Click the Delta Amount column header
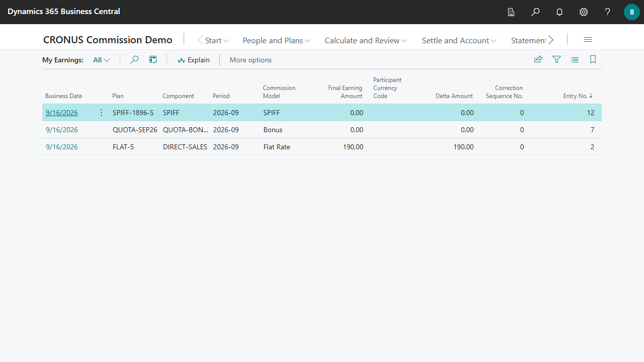The width and height of the screenshot is (644, 362). [454, 96]
